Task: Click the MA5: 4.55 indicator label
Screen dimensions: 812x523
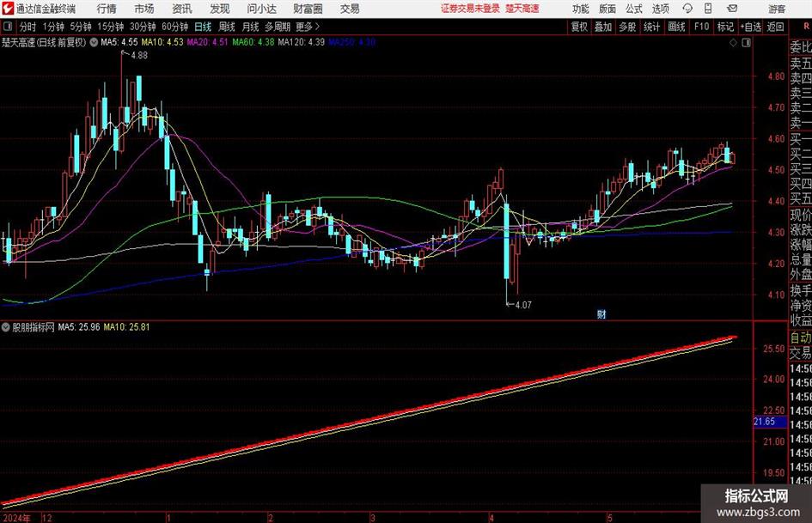Action: (119, 42)
